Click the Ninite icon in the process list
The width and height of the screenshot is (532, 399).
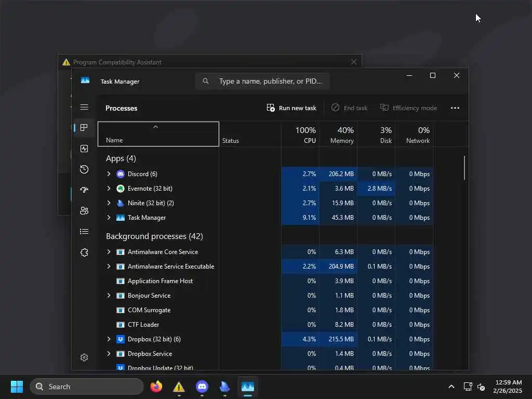(121, 203)
